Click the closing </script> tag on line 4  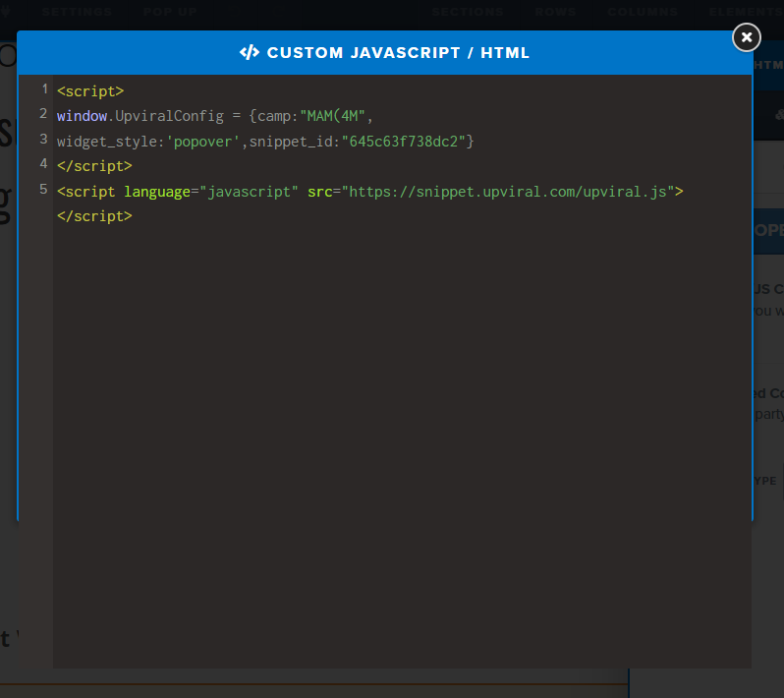pyautogui.click(x=94, y=166)
